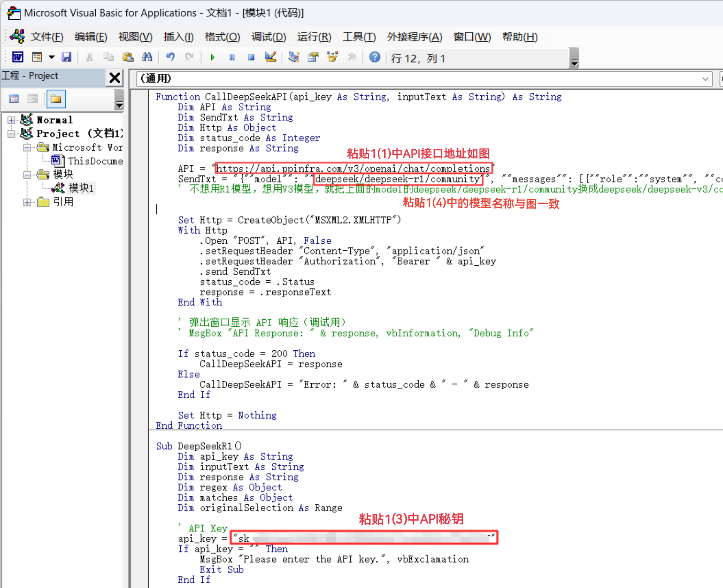The image size is (723, 588).
Task: Click the View Microsoft Word icon
Action: [18, 57]
